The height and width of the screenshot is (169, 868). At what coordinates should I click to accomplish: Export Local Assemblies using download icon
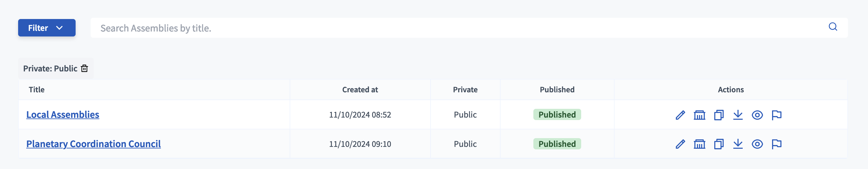pyautogui.click(x=738, y=115)
